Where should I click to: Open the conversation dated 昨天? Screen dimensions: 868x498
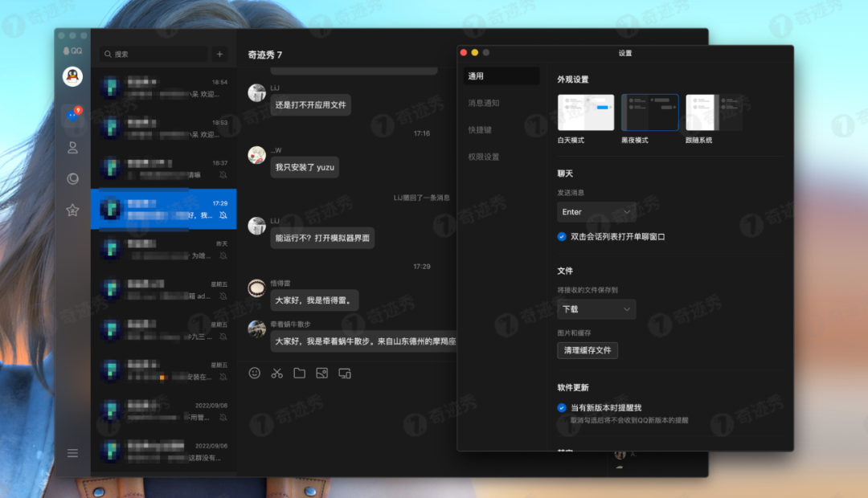(x=164, y=250)
